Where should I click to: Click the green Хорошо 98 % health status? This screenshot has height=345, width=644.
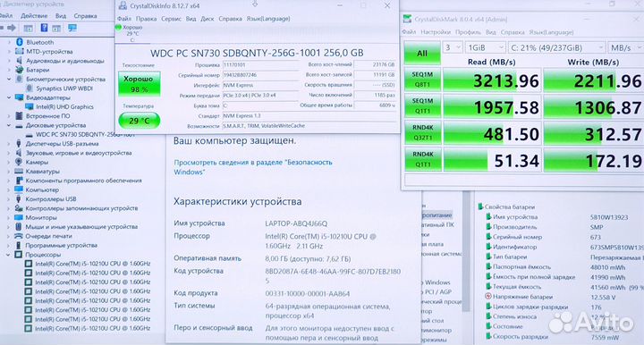(140, 84)
